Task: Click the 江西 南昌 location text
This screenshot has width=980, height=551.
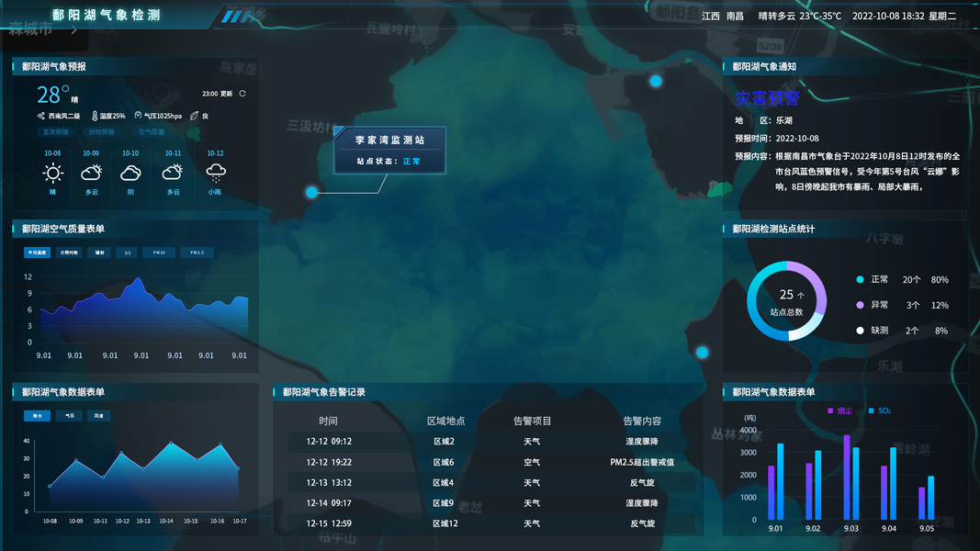Action: click(x=723, y=17)
